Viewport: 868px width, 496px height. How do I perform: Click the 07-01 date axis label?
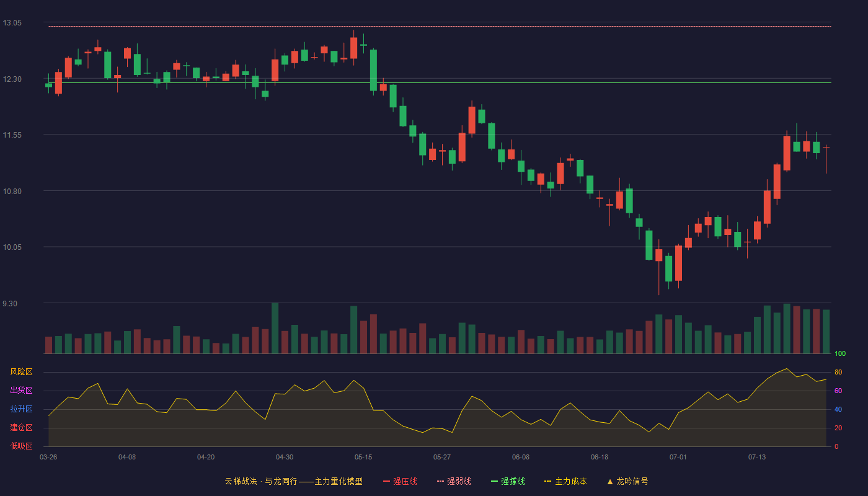678,457
